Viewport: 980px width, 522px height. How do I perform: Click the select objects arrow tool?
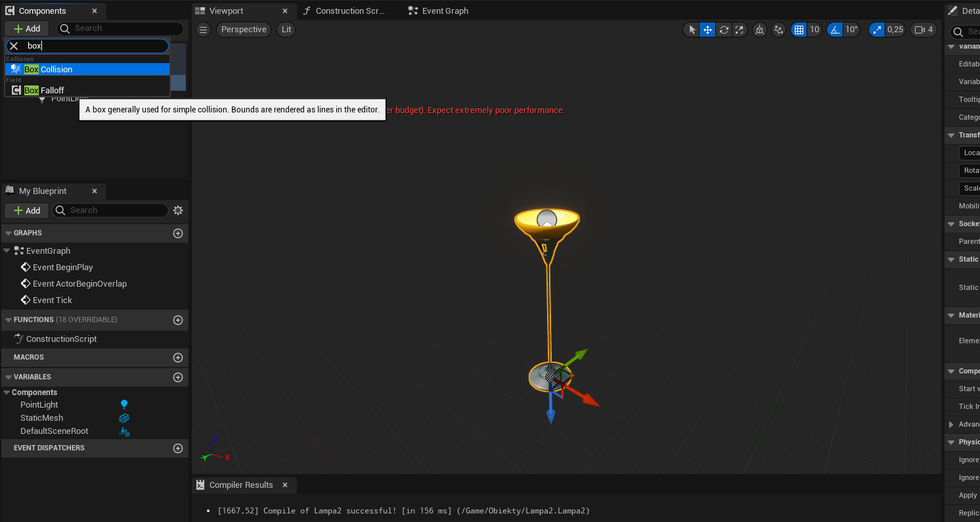click(692, 30)
